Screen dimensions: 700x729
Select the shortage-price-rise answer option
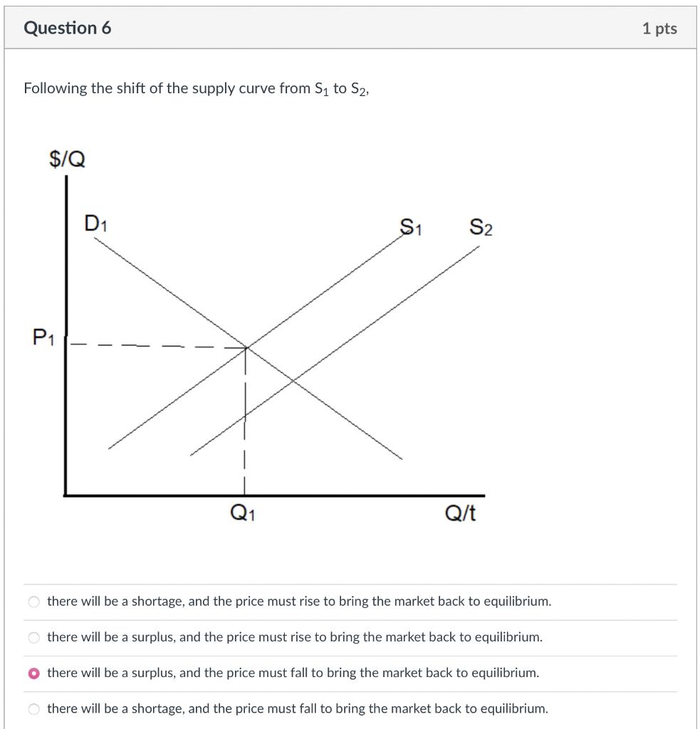[33, 601]
